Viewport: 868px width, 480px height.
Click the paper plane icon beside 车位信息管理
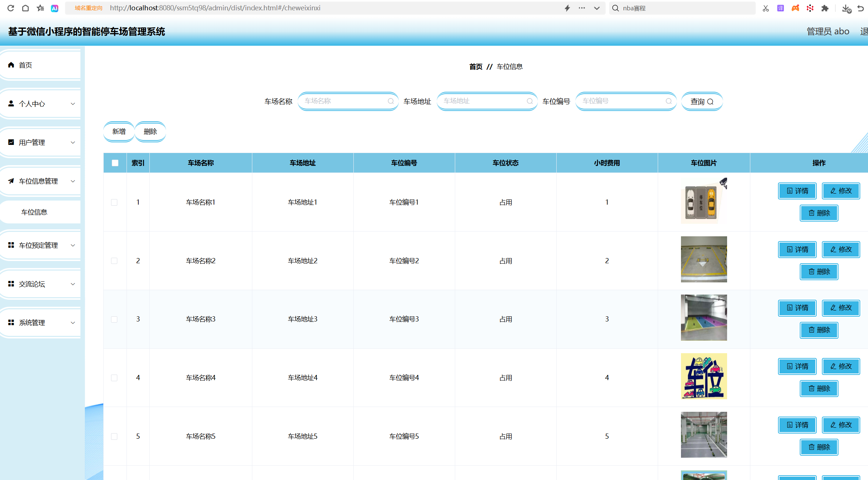click(x=11, y=181)
